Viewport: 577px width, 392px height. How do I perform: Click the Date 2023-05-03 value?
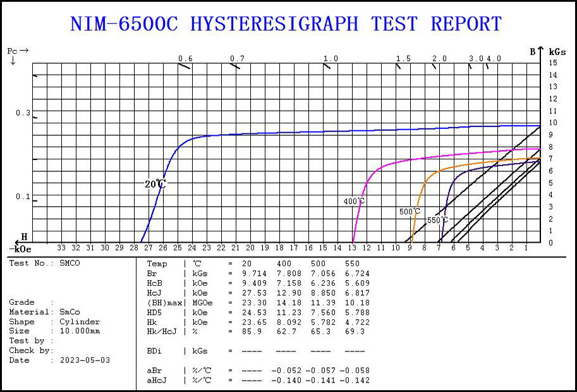click(x=84, y=360)
